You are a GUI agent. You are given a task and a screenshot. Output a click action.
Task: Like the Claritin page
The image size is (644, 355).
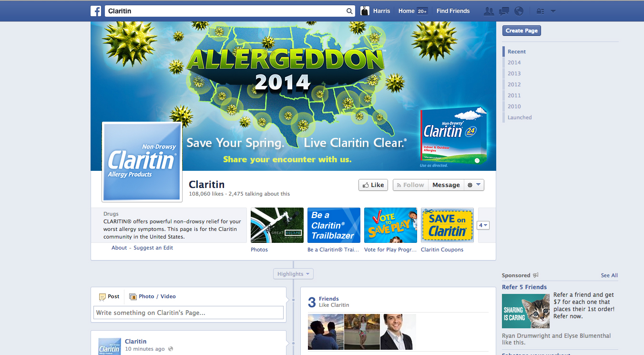click(373, 185)
